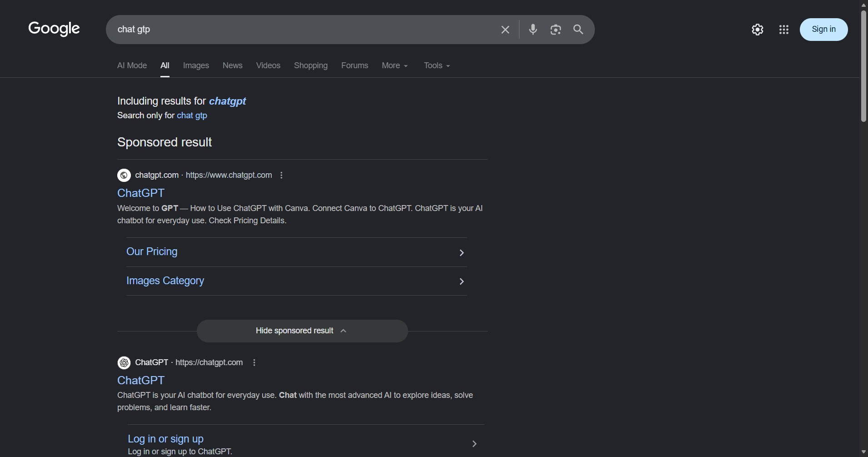
Task: Click the Sign in button
Action: [823, 30]
